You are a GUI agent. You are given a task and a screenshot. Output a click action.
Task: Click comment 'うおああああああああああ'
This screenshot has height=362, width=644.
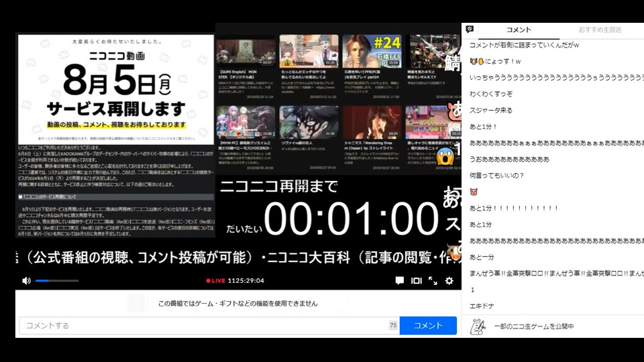click(x=509, y=160)
